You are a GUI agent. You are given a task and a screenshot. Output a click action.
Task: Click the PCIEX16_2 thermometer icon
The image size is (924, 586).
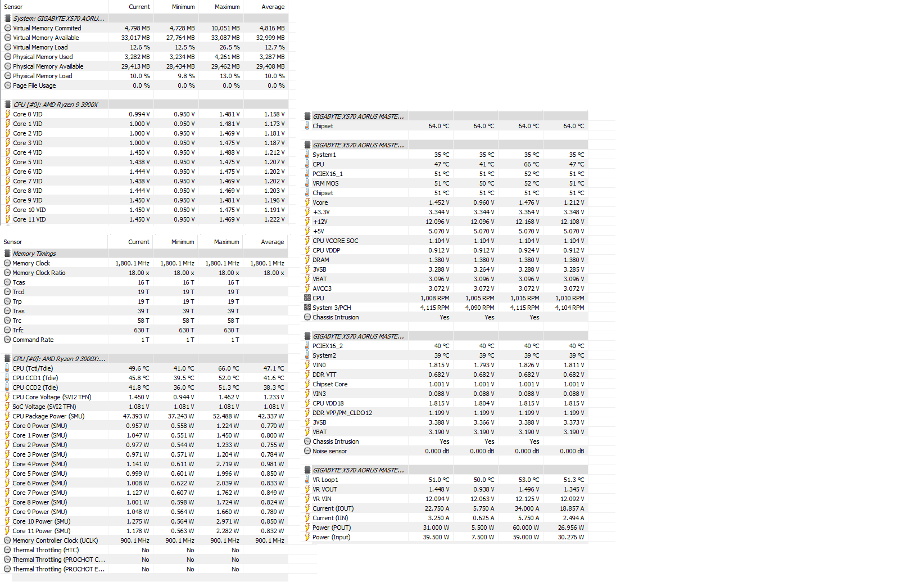point(307,346)
